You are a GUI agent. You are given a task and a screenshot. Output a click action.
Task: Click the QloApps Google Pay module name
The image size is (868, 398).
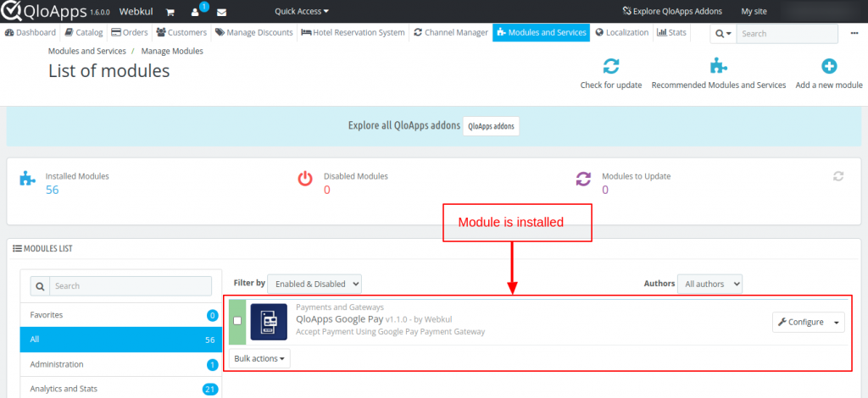339,319
